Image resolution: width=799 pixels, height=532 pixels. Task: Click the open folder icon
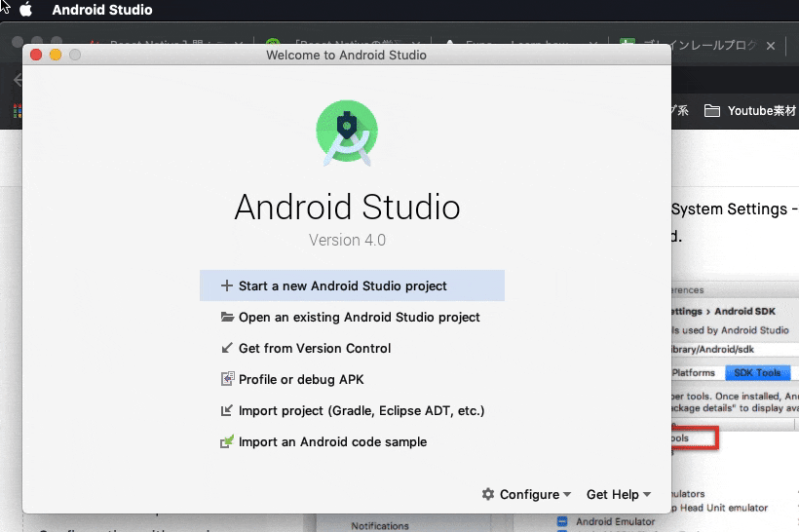(227, 317)
